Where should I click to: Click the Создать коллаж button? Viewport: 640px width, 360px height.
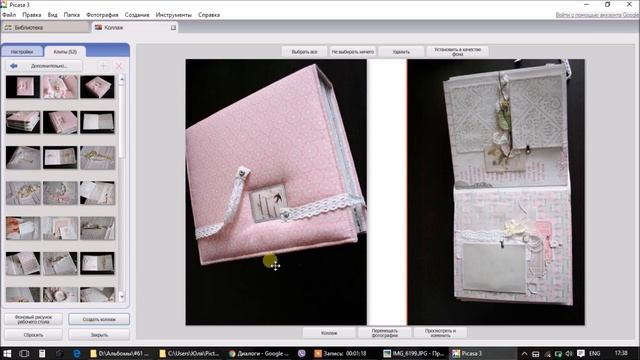[x=99, y=319]
